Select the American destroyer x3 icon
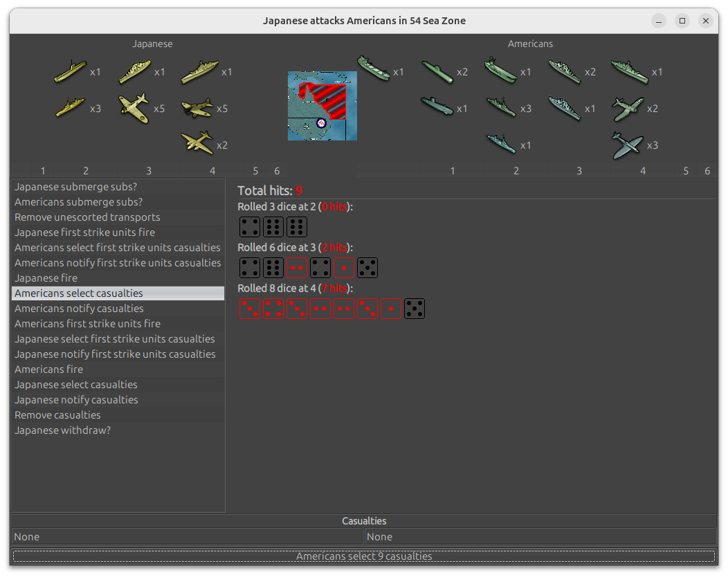Image resolution: width=728 pixels, height=577 pixels. click(x=500, y=107)
